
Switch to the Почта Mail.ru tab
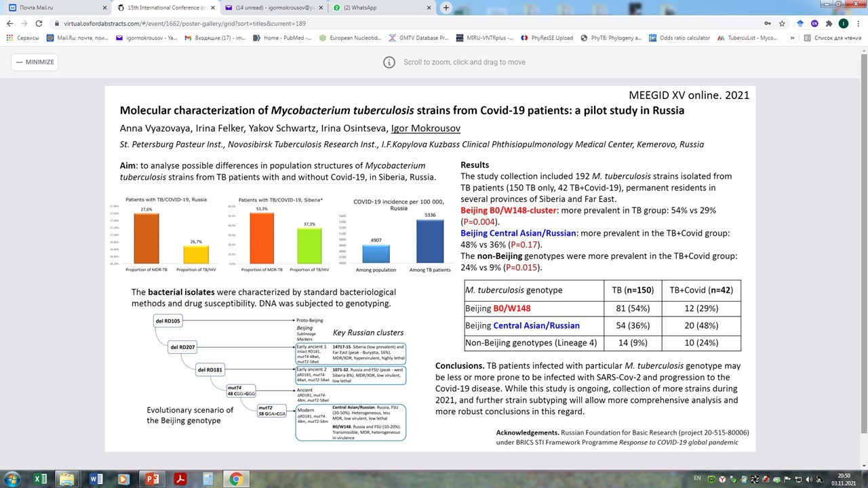(x=57, y=8)
